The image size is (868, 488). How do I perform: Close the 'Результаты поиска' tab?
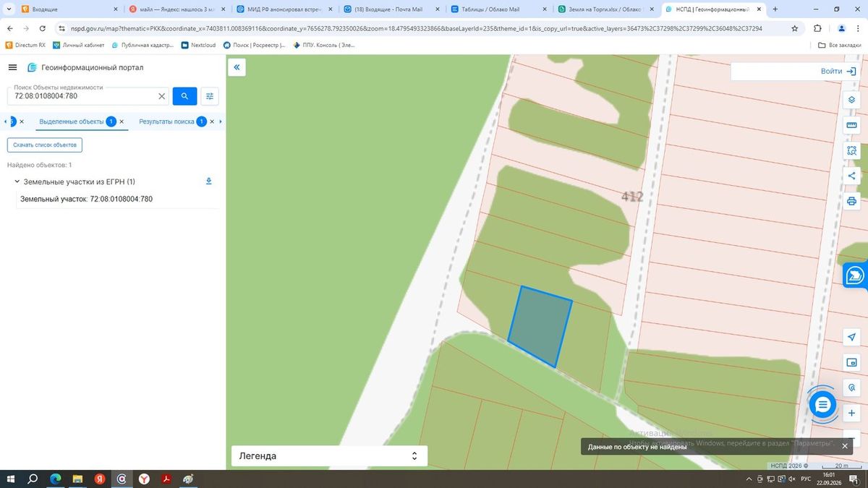pos(212,121)
